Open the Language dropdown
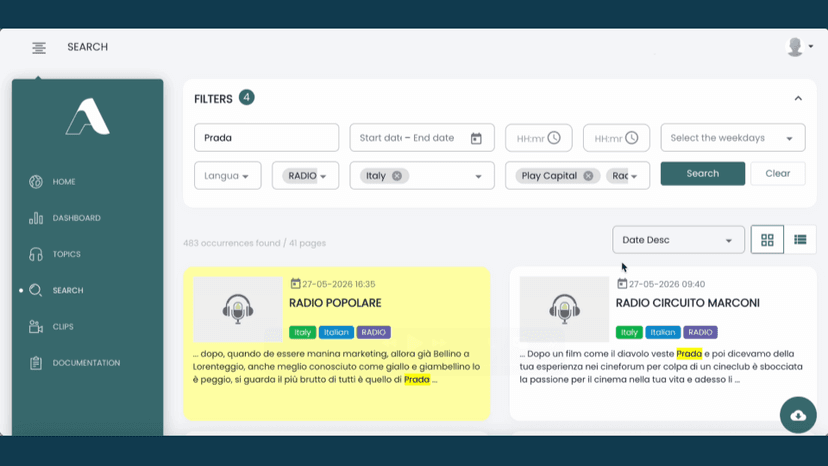Screen dimensions: 828x466 point(228,175)
